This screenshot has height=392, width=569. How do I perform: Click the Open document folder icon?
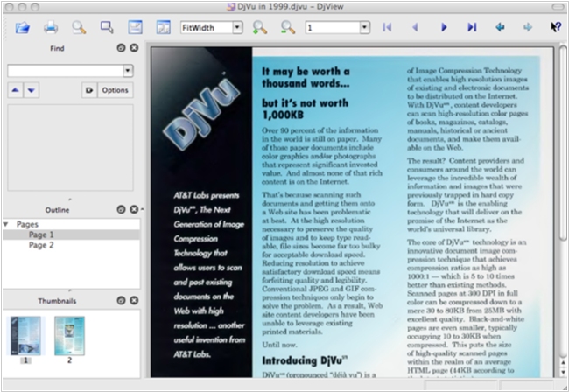tap(23, 28)
